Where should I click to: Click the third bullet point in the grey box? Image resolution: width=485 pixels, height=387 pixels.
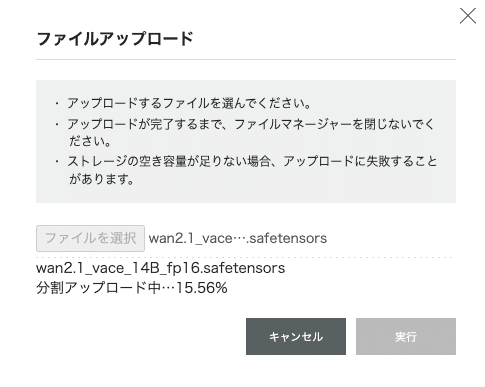tap(57, 162)
